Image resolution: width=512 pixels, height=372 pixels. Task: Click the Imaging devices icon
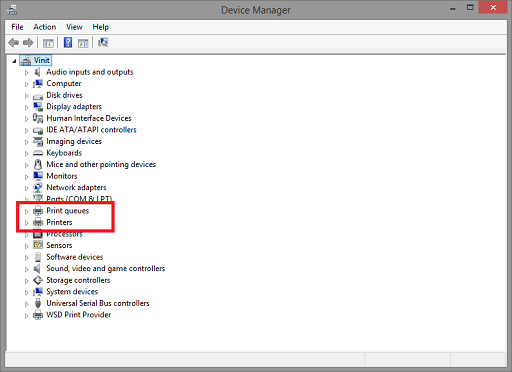click(38, 141)
